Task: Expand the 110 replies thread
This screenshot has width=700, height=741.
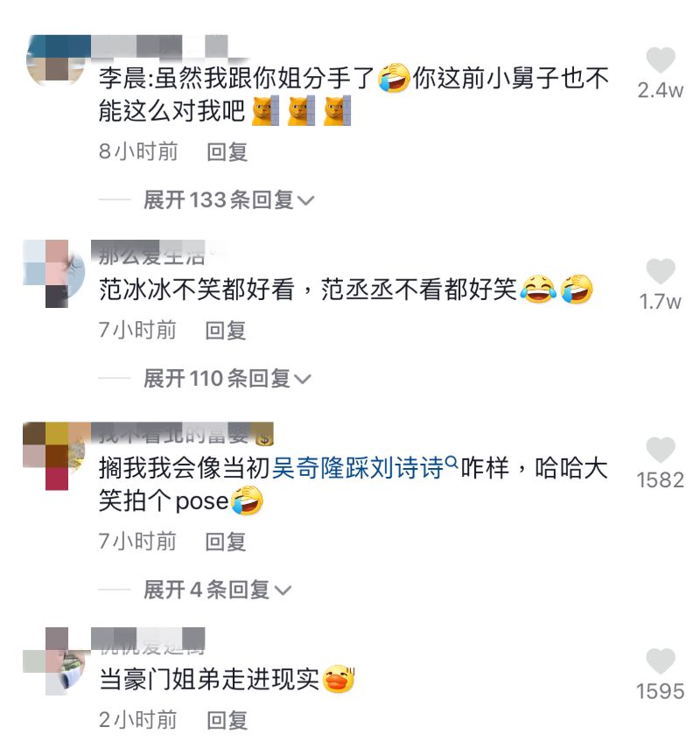Action: (227, 379)
